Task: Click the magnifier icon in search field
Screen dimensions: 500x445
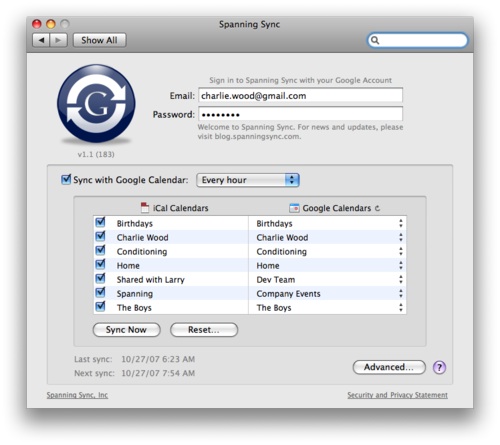Action: coord(375,40)
